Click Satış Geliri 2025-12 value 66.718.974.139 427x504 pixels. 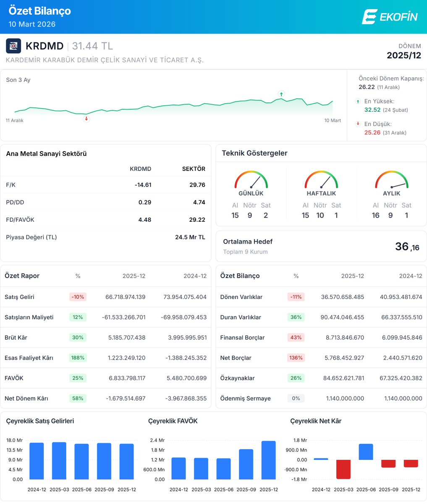[x=125, y=297]
